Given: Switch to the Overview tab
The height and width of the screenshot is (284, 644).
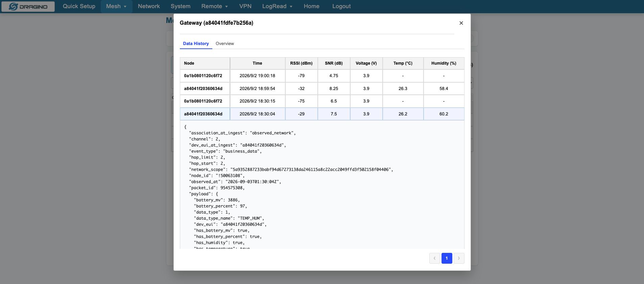Looking at the screenshot, I should point(224,44).
